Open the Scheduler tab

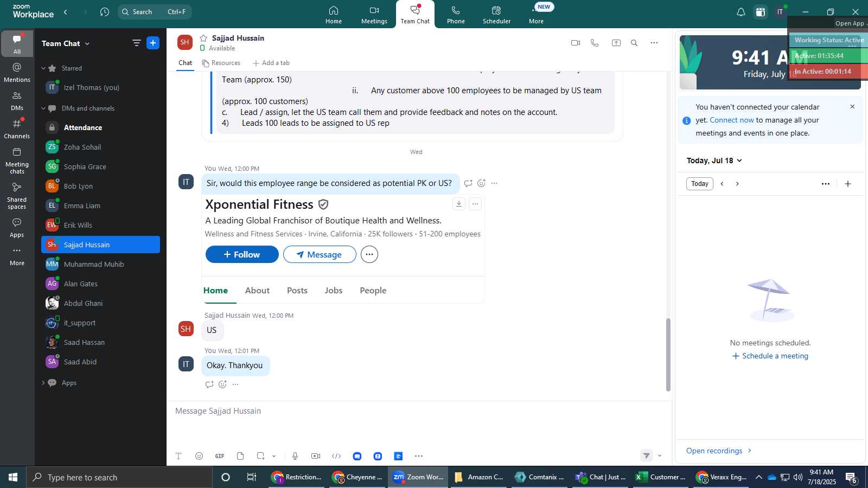[496, 15]
